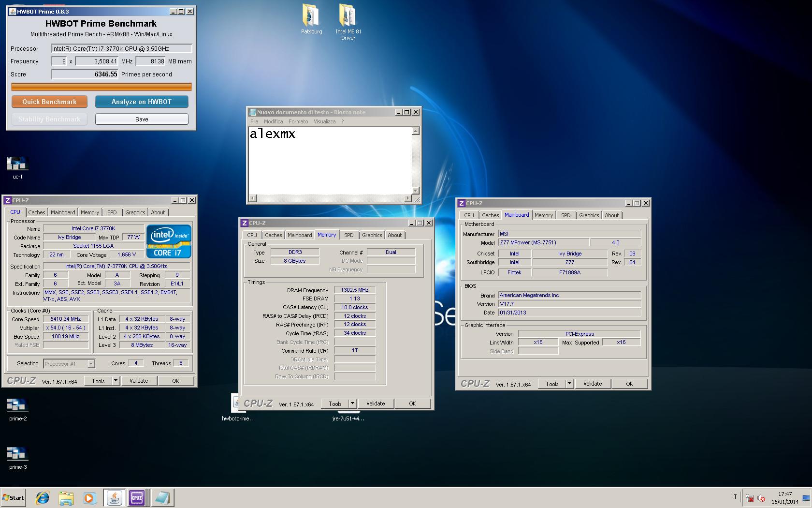Click Notepad horizontal scrollbar right arrow
The image size is (812, 508).
click(407, 198)
